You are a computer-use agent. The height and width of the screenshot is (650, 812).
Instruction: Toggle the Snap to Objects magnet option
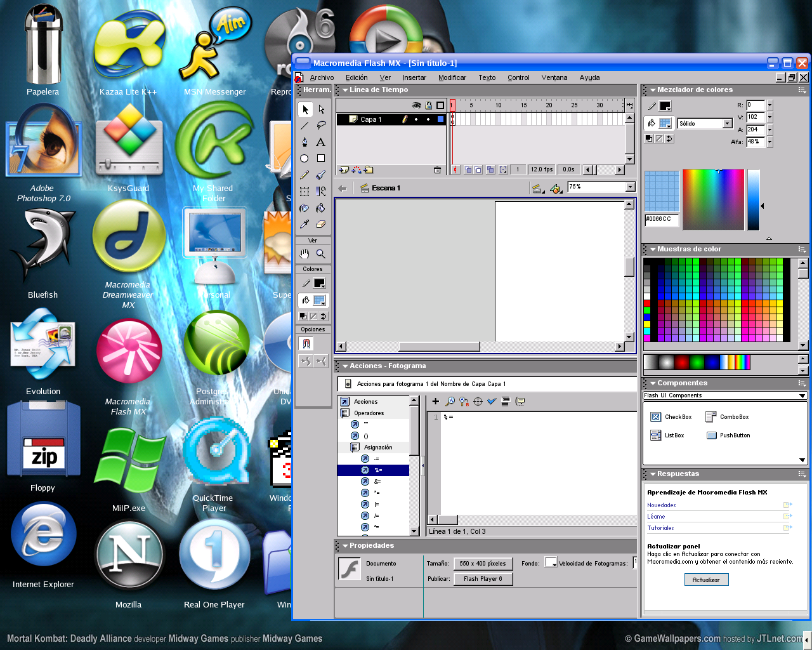pos(306,343)
